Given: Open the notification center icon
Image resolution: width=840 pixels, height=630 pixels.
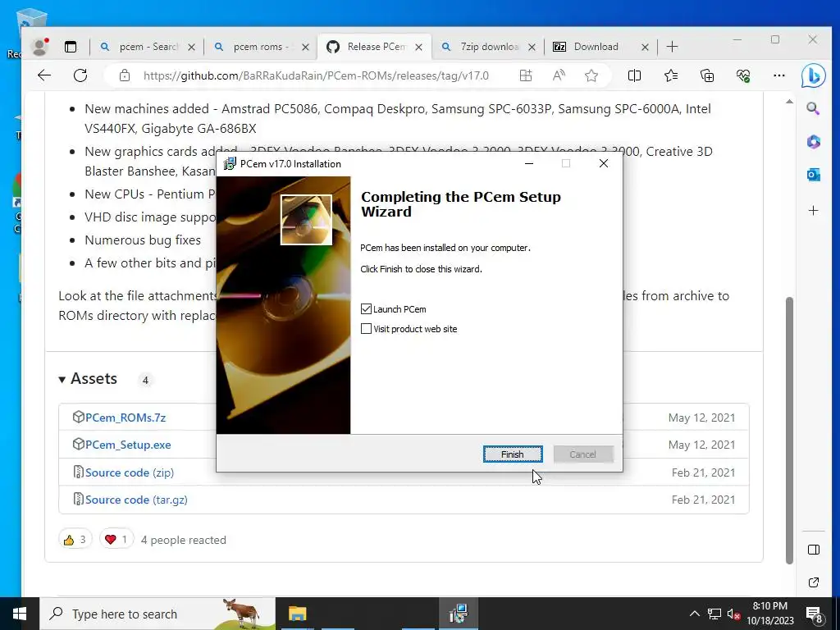Looking at the screenshot, I should coord(815,614).
